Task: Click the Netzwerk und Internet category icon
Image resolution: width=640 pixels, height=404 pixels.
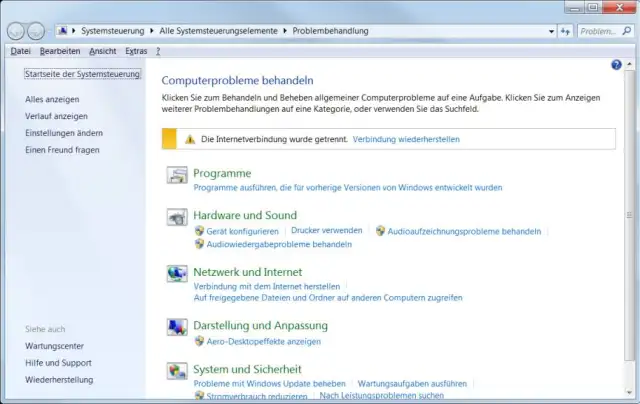Action: (x=176, y=274)
